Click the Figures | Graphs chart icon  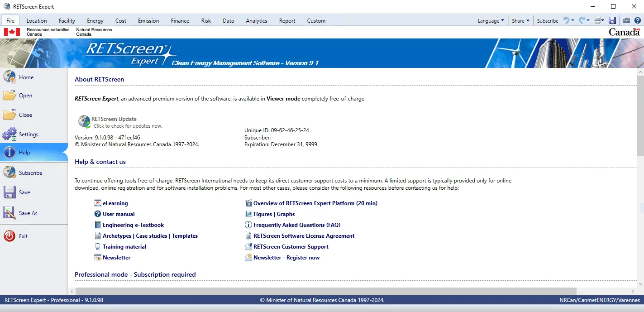pos(248,214)
